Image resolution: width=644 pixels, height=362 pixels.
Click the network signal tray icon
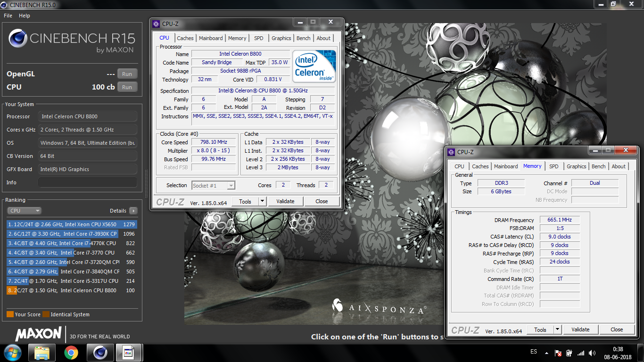point(581,353)
